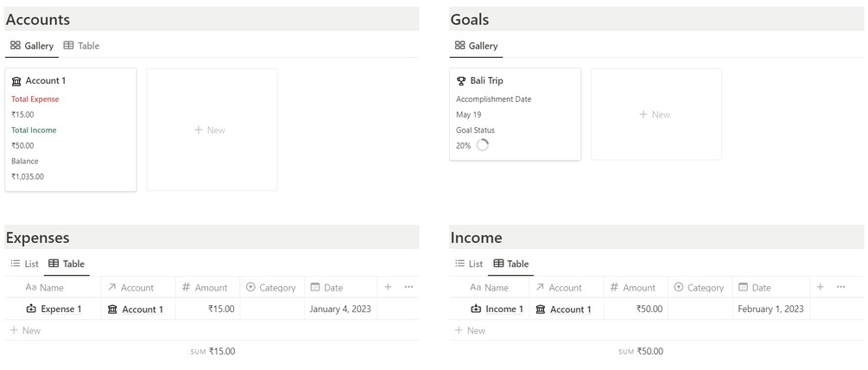
Task: Click the Bali Trip goal progress ring
Action: pos(483,145)
